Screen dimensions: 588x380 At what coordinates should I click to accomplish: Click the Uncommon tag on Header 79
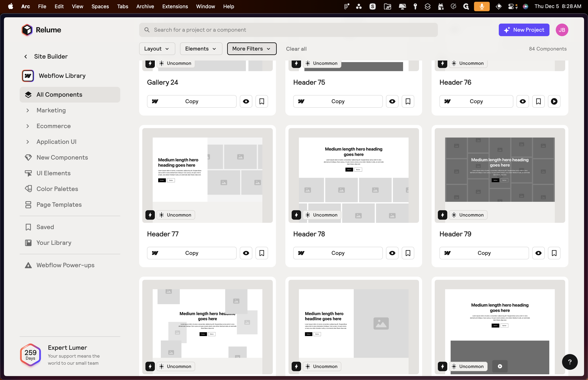468,215
